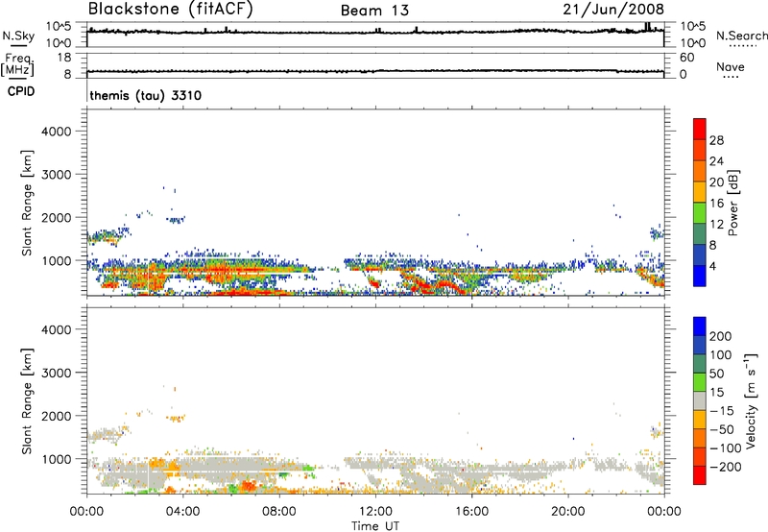The height and width of the screenshot is (532, 768).
Task: Click the 'Beam 13' label
Action: 374,11
